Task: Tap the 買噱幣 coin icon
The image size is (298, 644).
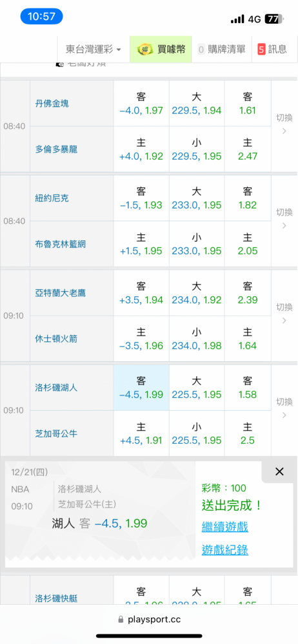Action: (145, 50)
